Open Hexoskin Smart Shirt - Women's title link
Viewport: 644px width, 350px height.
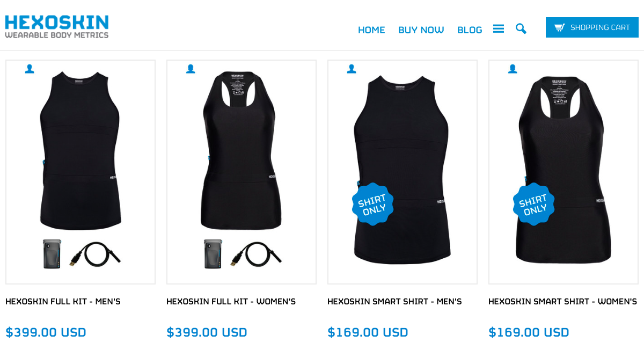tap(562, 302)
